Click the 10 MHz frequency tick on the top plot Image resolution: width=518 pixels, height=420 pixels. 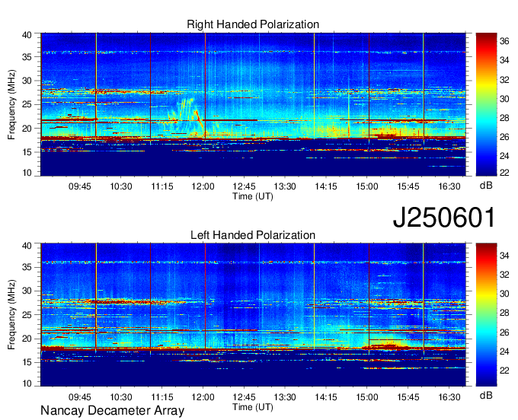27,173
